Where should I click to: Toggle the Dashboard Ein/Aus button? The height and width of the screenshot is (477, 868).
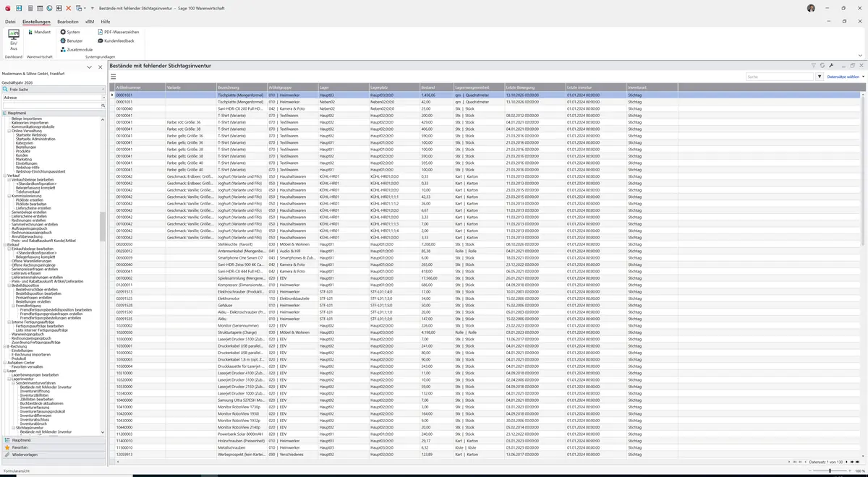click(x=13, y=40)
